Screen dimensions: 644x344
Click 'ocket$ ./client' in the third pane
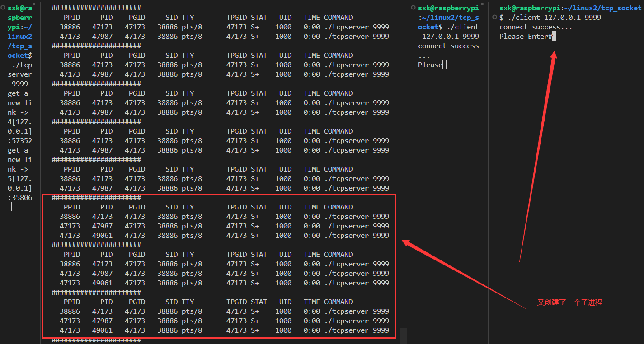pos(448,27)
